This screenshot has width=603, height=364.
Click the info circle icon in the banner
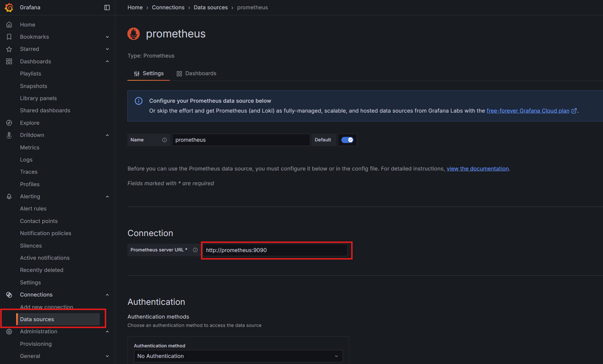click(139, 101)
